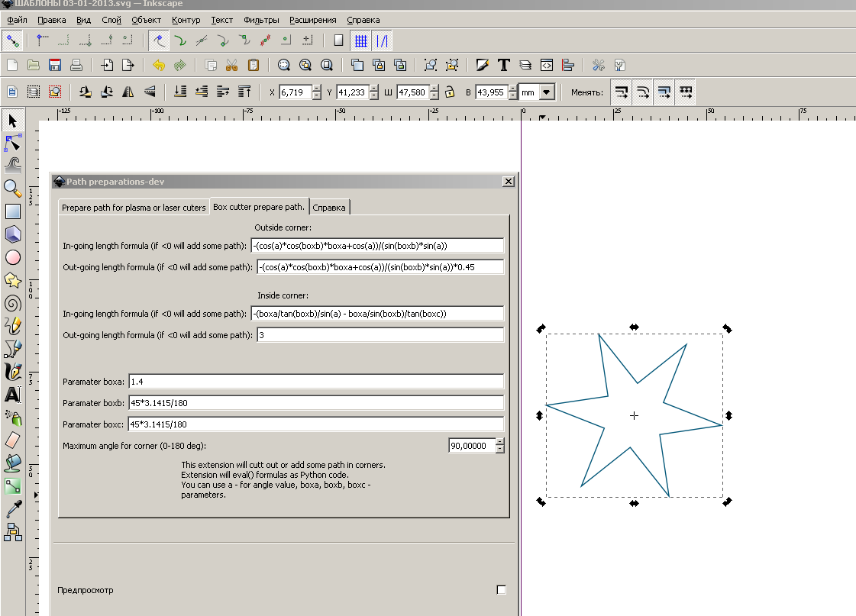This screenshot has width=856, height=616.
Task: Click the Undo arrow icon
Action: pos(159,65)
